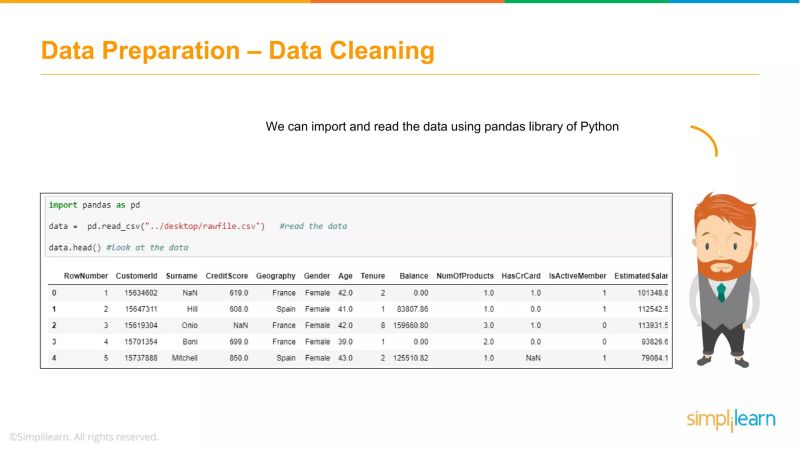This screenshot has height=450, width=800.
Task: Click EstimatedSalary cell 112542.5
Action: tap(653, 309)
